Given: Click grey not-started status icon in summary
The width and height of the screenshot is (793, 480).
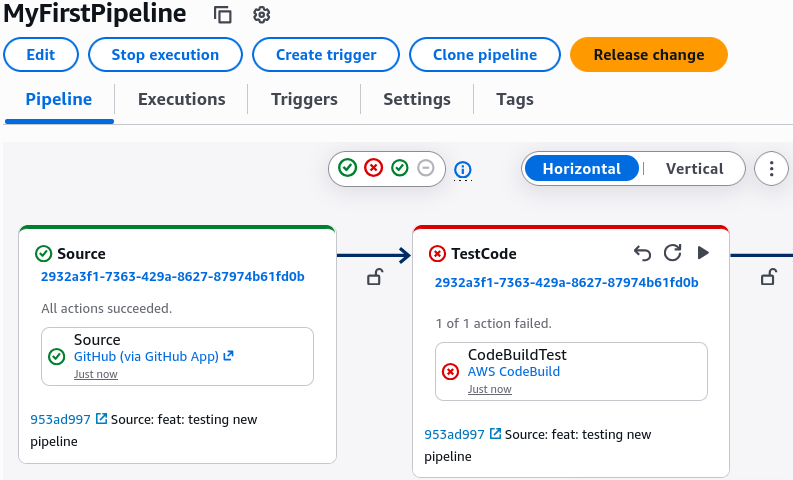Looking at the screenshot, I should [426, 167].
